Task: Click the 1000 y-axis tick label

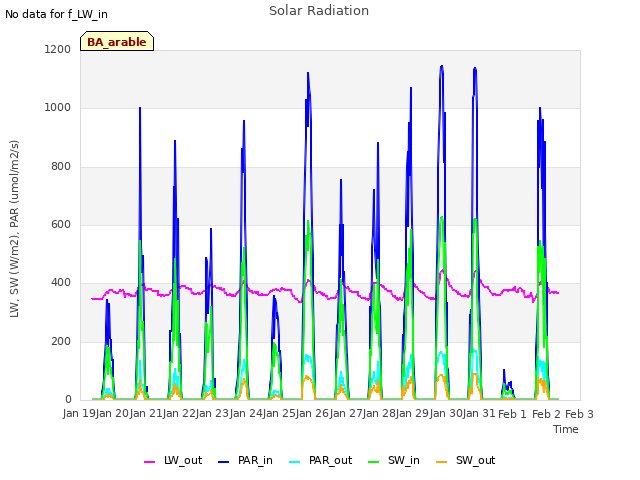Action: pos(58,107)
